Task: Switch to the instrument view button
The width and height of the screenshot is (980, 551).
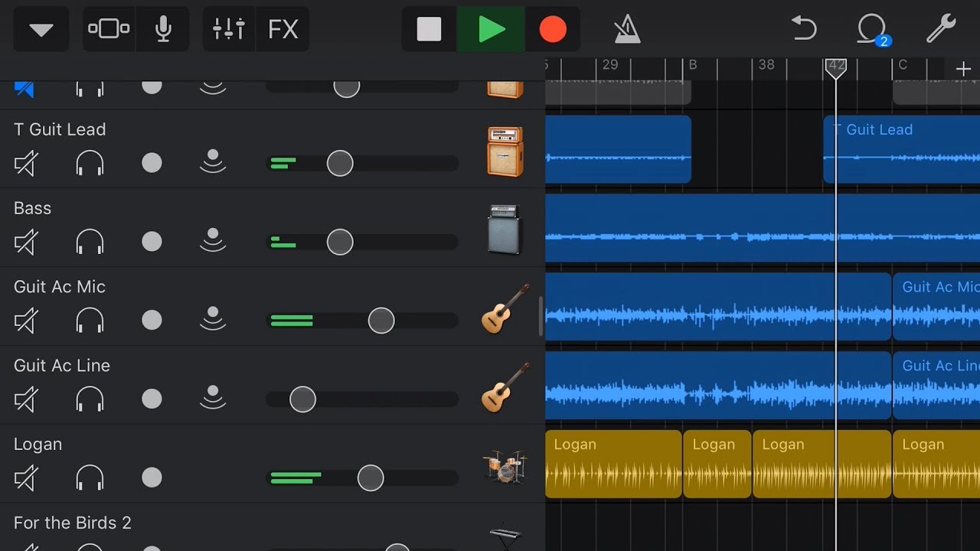Action: [109, 30]
